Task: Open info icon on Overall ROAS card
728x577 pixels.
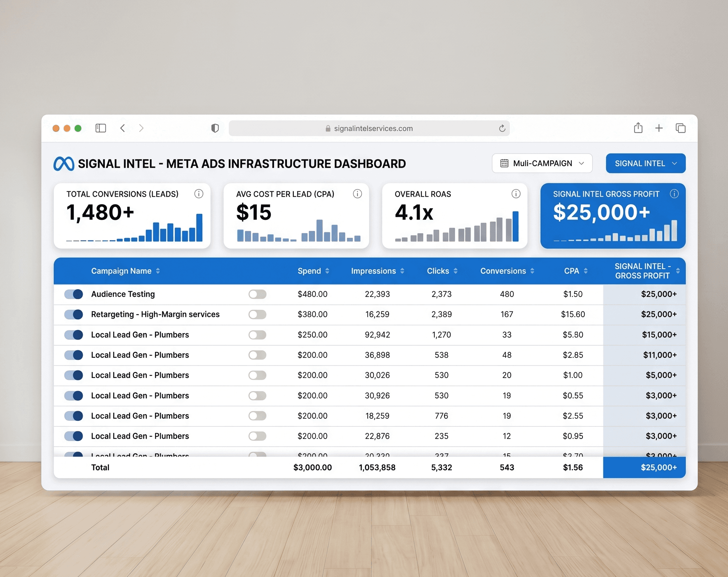Action: (x=516, y=194)
